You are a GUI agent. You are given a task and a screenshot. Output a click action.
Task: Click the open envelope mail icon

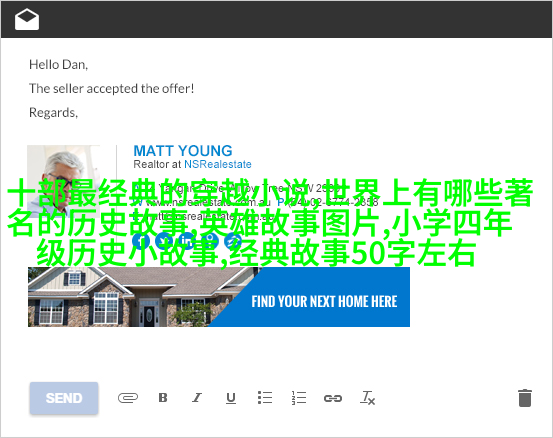tap(27, 19)
